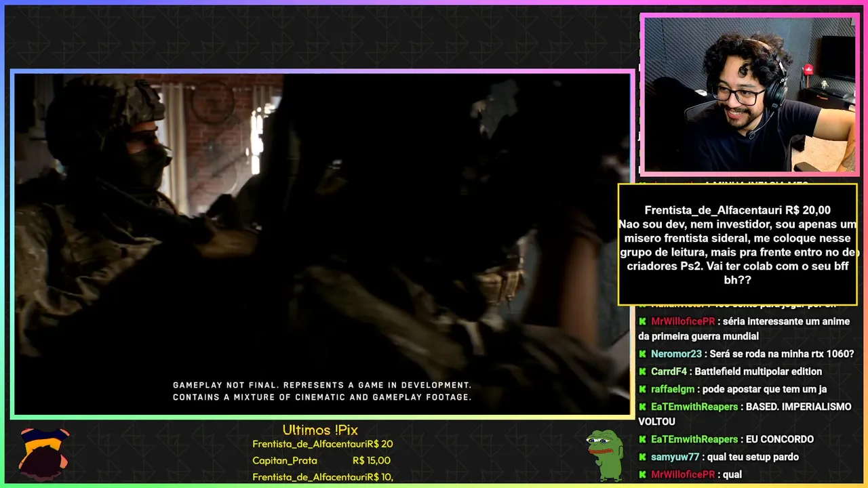
Task: Click the Kick badge beside Neromor23's message
Action: pyautogui.click(x=642, y=354)
